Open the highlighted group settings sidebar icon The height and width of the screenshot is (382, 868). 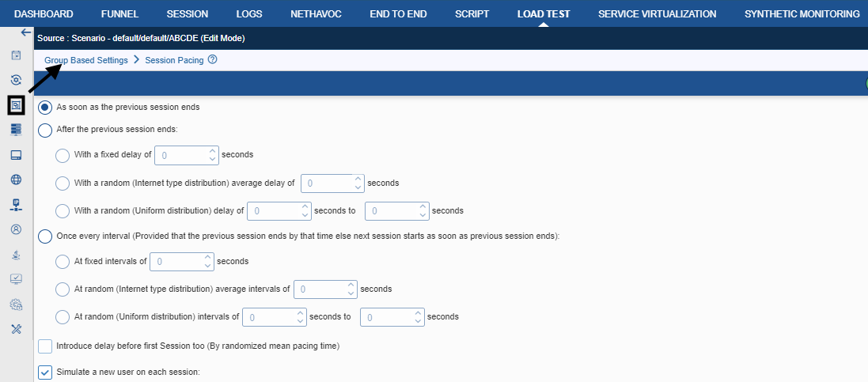coord(16,104)
